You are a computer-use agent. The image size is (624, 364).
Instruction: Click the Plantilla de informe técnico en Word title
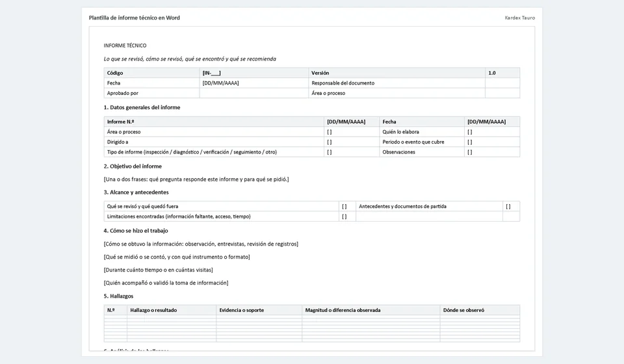coord(134,18)
